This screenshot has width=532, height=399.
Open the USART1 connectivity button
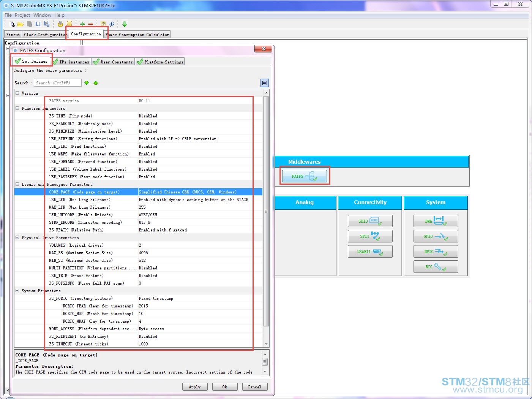pyautogui.click(x=370, y=251)
